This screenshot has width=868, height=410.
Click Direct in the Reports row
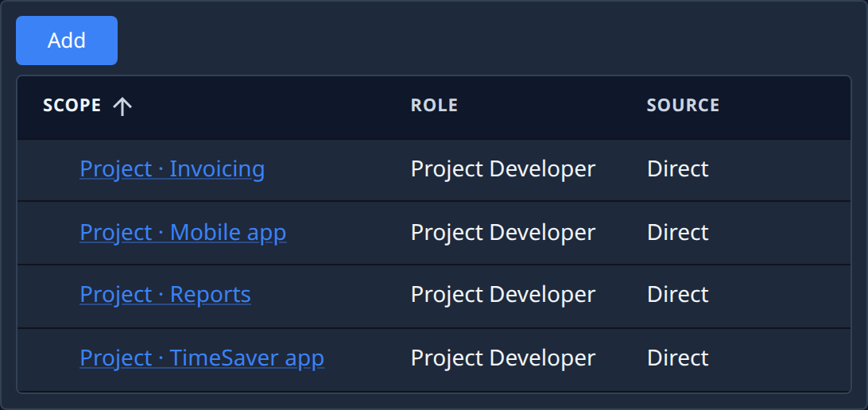(x=677, y=295)
